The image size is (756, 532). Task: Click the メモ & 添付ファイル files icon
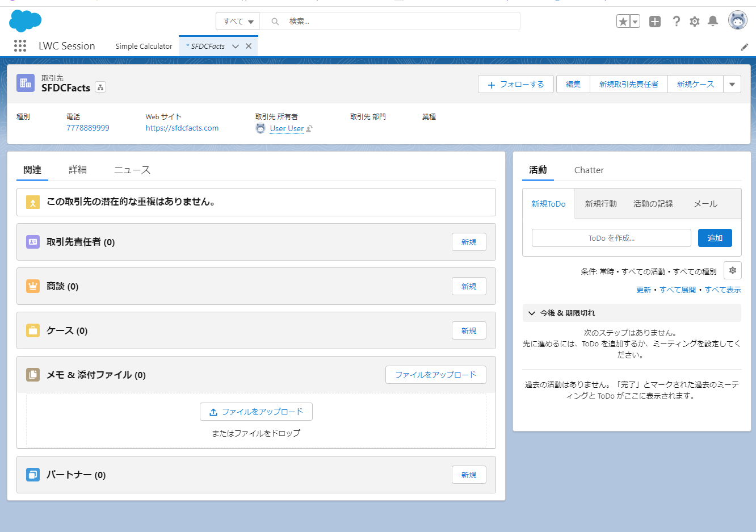coord(33,375)
